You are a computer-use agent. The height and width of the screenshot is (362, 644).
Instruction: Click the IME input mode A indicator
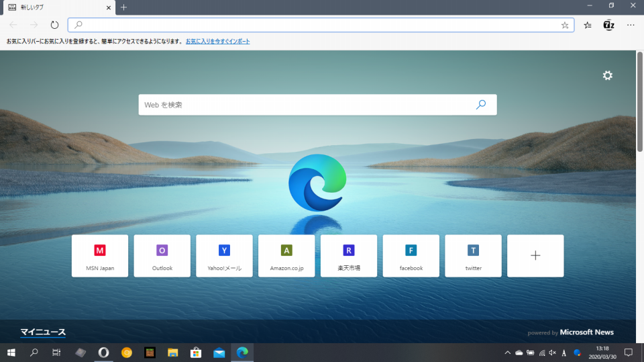click(564, 353)
